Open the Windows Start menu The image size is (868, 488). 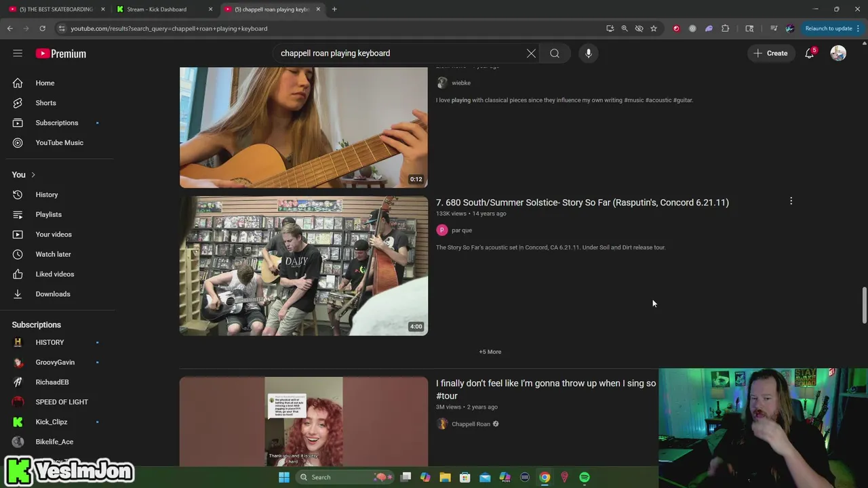pyautogui.click(x=284, y=477)
